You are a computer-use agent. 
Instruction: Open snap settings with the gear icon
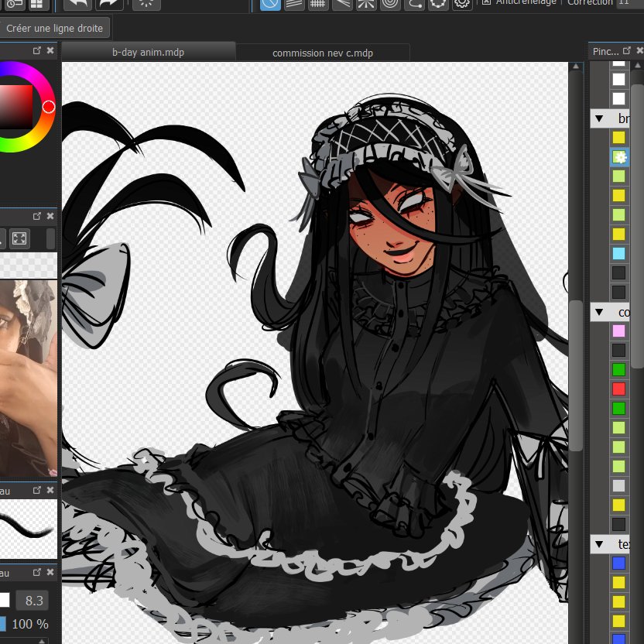pyautogui.click(x=462, y=4)
